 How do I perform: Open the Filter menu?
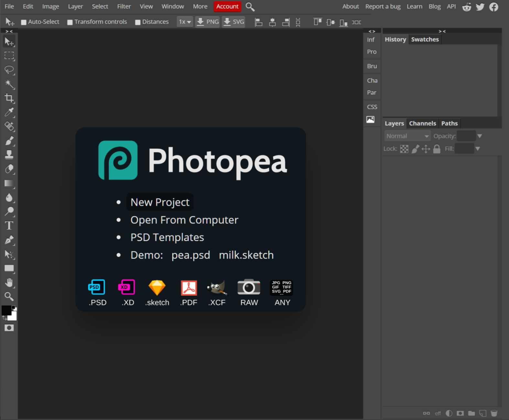124,6
